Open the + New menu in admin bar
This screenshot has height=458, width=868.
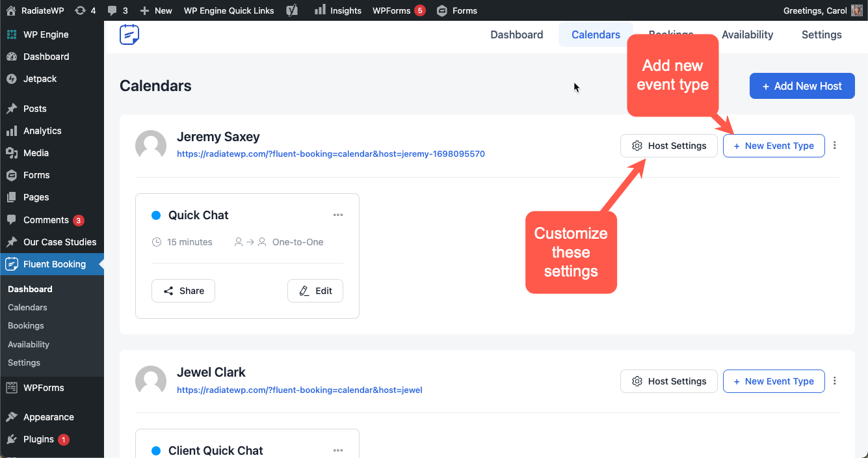click(x=156, y=10)
